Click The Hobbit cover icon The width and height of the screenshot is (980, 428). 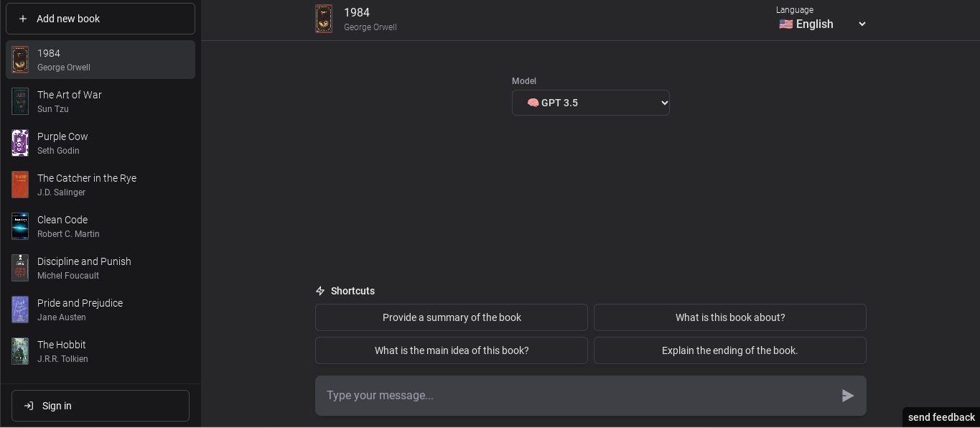point(20,351)
